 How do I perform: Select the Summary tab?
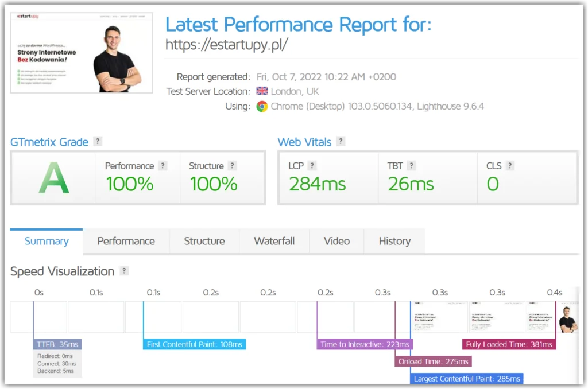point(47,241)
